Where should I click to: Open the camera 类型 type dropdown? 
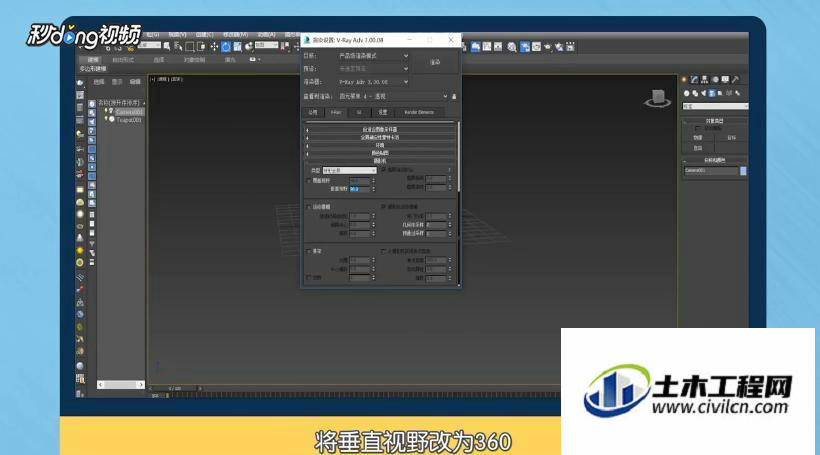pos(349,170)
